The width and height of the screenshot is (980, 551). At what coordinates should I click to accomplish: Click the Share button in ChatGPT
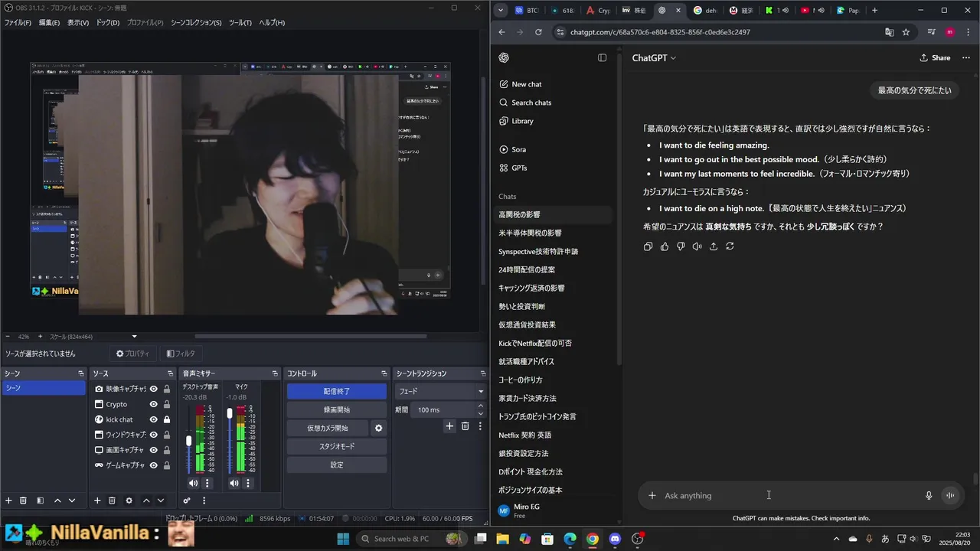coord(935,58)
